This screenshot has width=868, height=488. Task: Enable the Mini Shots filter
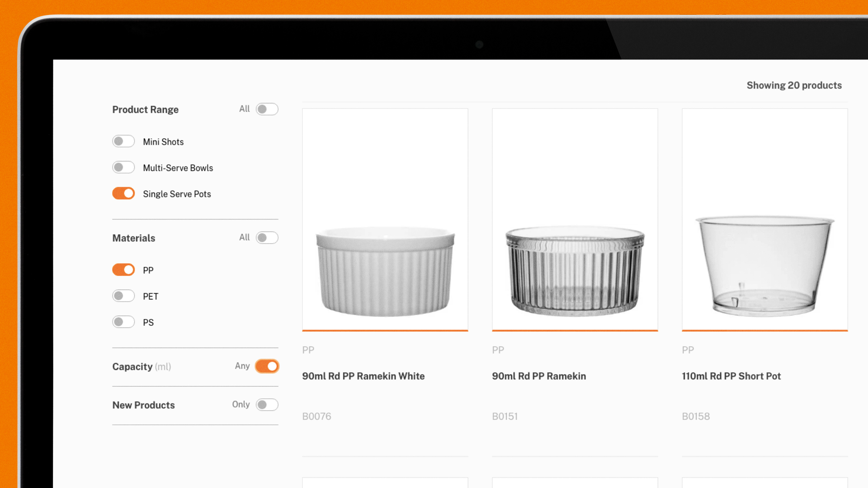click(123, 141)
